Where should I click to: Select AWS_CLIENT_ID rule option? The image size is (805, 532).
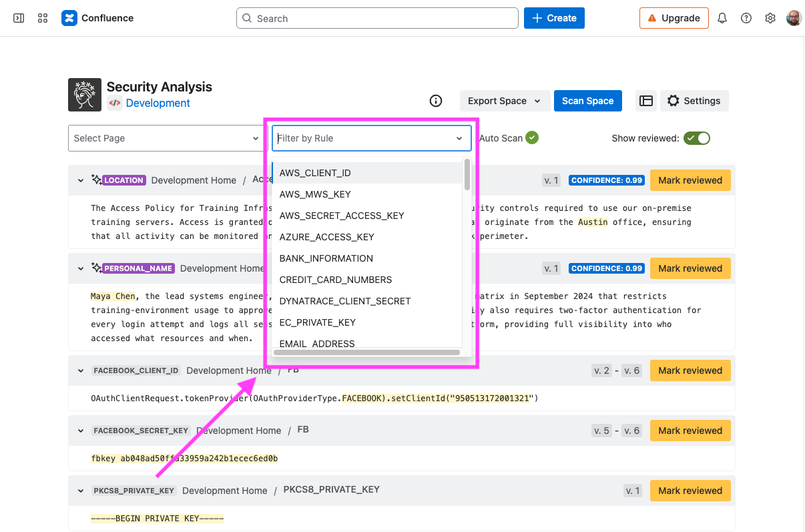point(367,173)
